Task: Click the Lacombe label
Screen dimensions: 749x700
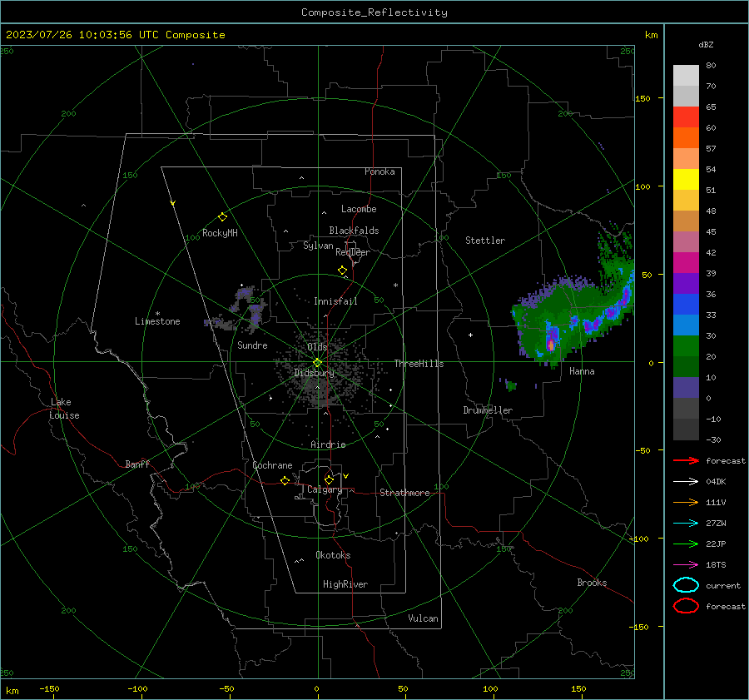Action: coord(359,209)
